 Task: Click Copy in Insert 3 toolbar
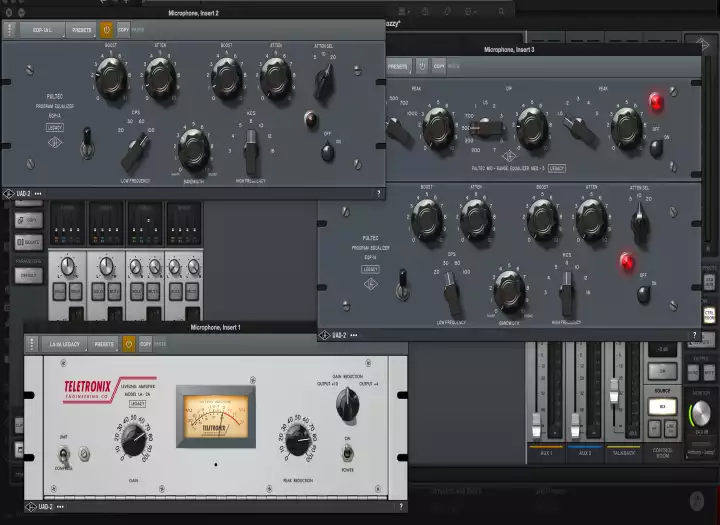coord(439,66)
